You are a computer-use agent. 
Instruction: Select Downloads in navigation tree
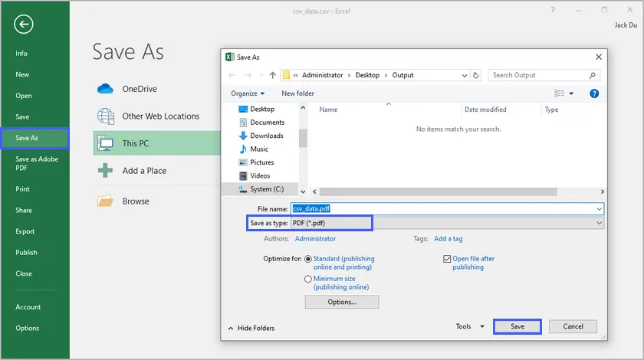pyautogui.click(x=261, y=136)
